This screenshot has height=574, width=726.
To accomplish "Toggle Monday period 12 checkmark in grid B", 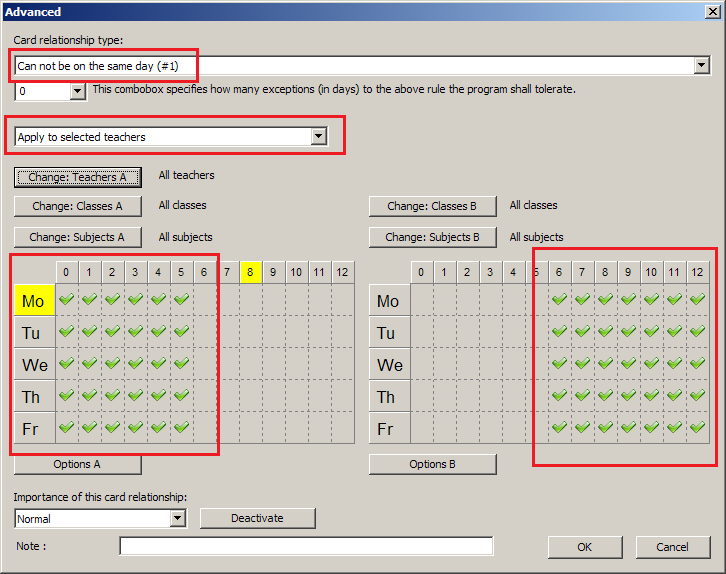I will click(696, 300).
